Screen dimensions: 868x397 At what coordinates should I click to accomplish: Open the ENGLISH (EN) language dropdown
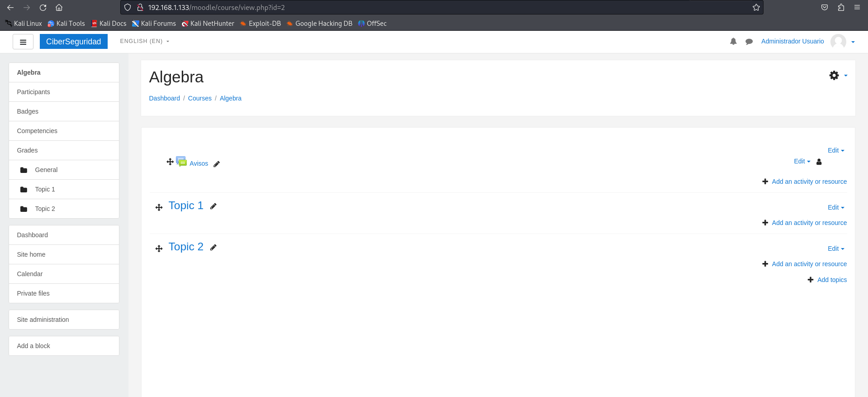144,41
